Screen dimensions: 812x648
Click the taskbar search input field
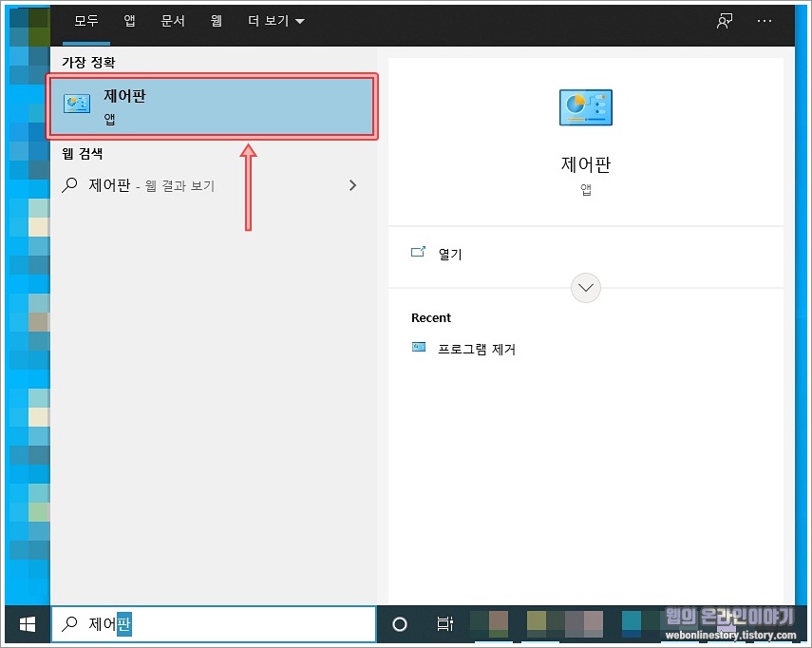click(x=214, y=624)
